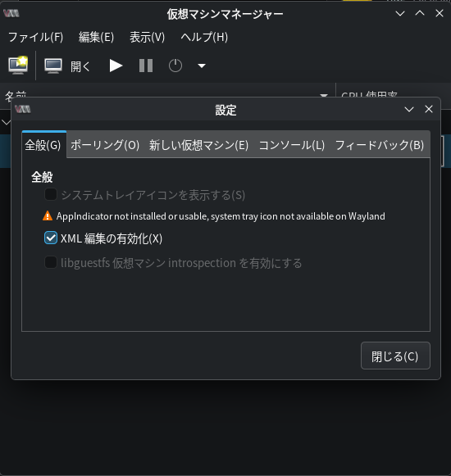Create a new virtual machine via toolbar icon
Image resolution: width=451 pixels, height=476 pixels.
pyautogui.click(x=18, y=66)
